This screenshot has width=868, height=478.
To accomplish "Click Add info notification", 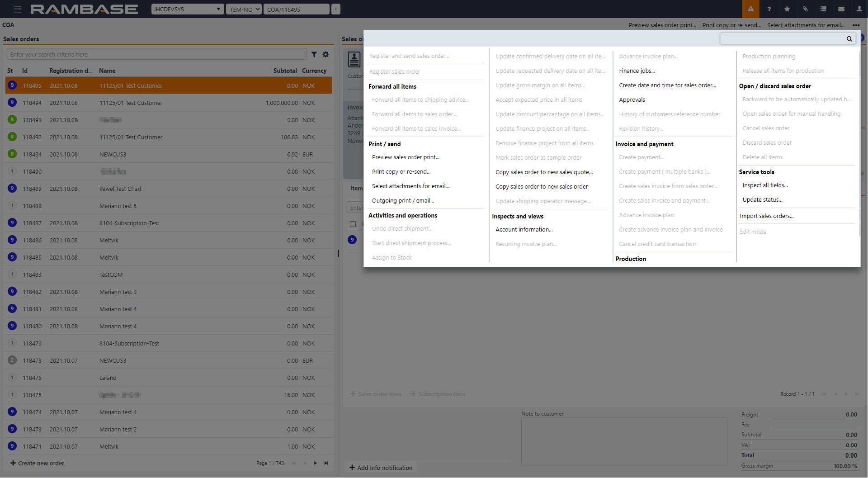I will [381, 467].
